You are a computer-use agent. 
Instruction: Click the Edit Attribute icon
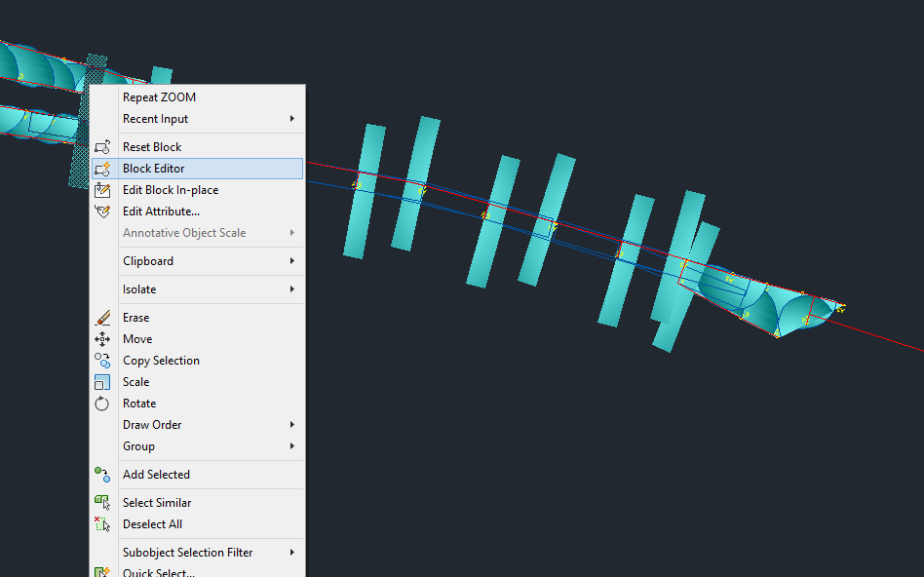(x=102, y=212)
